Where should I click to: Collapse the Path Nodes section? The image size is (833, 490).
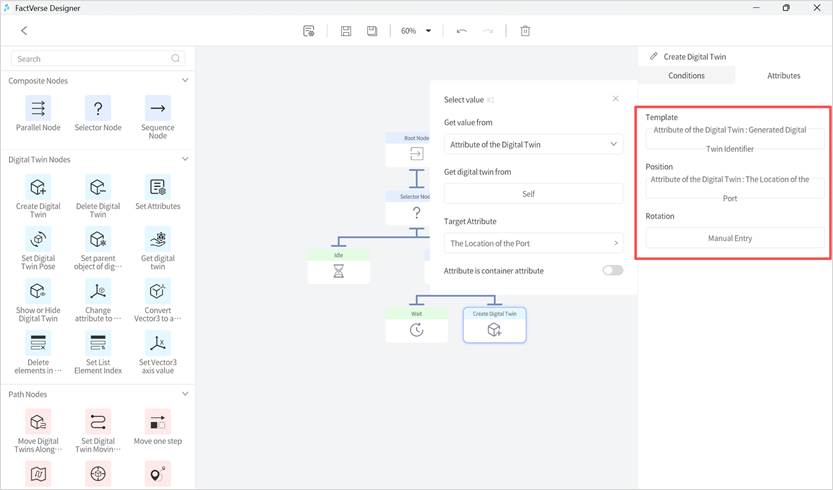pyautogui.click(x=185, y=394)
